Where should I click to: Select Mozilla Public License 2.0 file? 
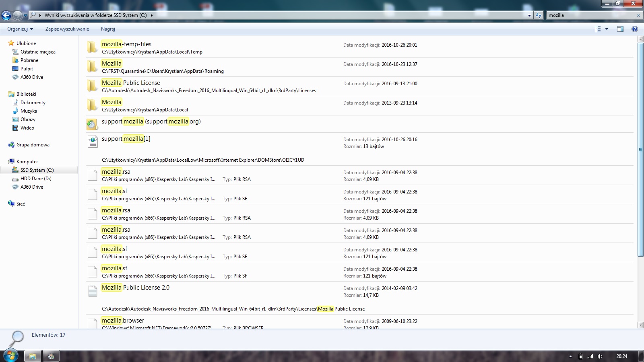pyautogui.click(x=359, y=298)
